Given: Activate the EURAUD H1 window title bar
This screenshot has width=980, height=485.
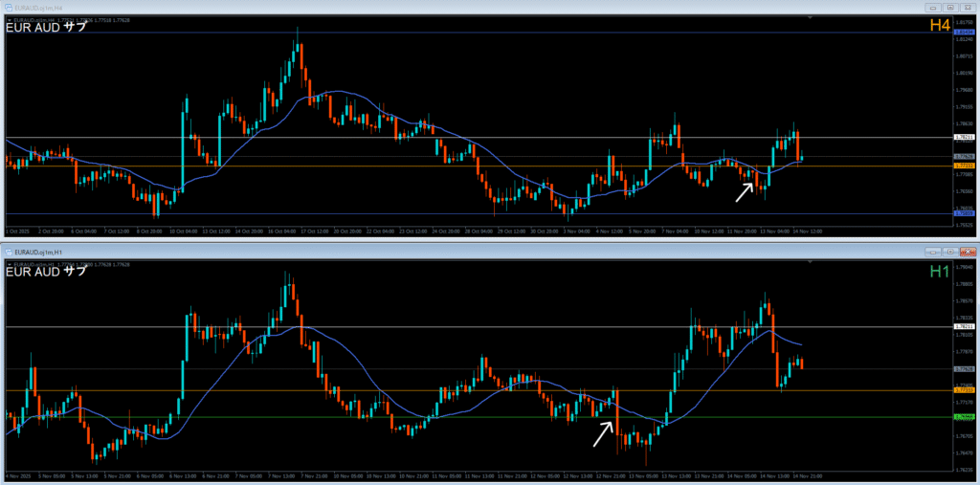Looking at the screenshot, I should 383,251.
